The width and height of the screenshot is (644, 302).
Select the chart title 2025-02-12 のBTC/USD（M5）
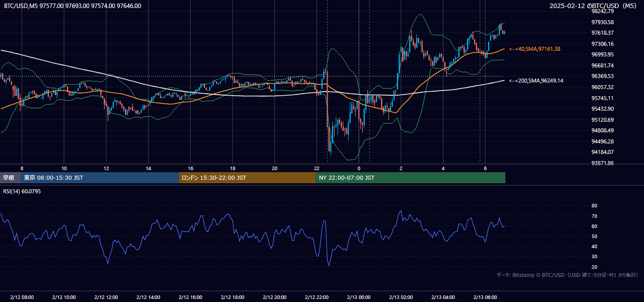pyautogui.click(x=593, y=6)
